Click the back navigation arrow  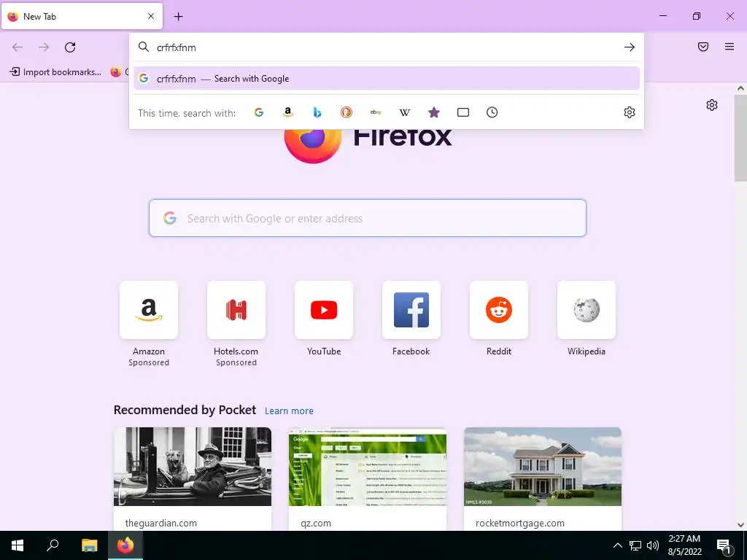18,47
